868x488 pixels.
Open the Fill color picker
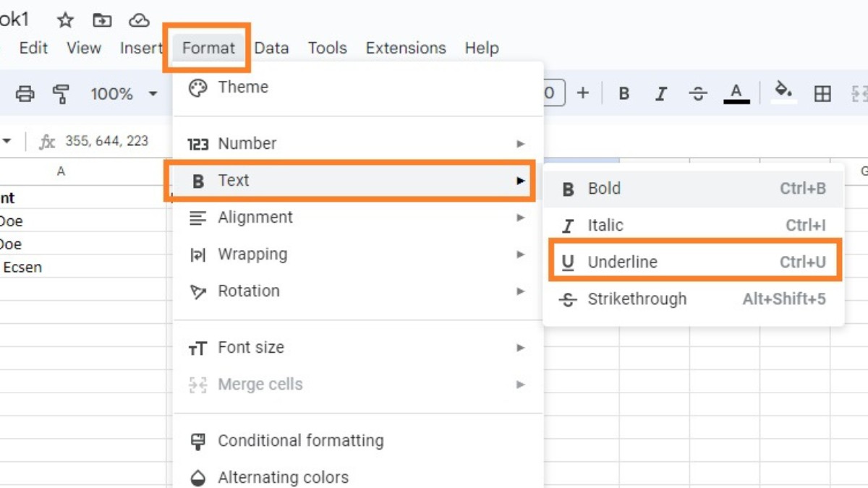click(783, 93)
